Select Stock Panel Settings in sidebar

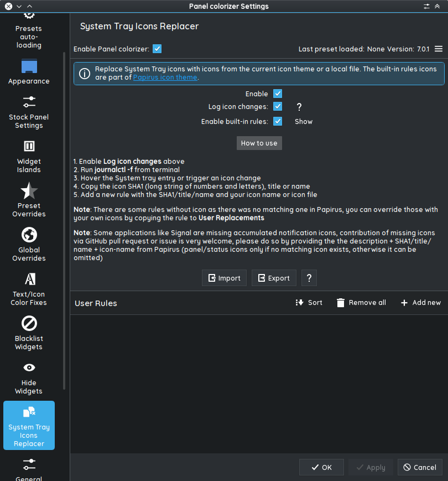tap(29, 112)
